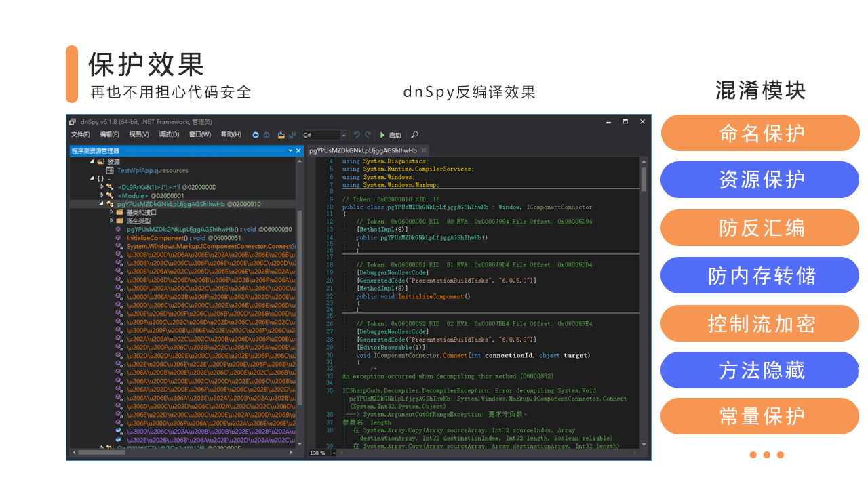
Task: Click the <DL9RrKx&1)>J*}>='l class icon
Action: pyautogui.click(x=110, y=187)
